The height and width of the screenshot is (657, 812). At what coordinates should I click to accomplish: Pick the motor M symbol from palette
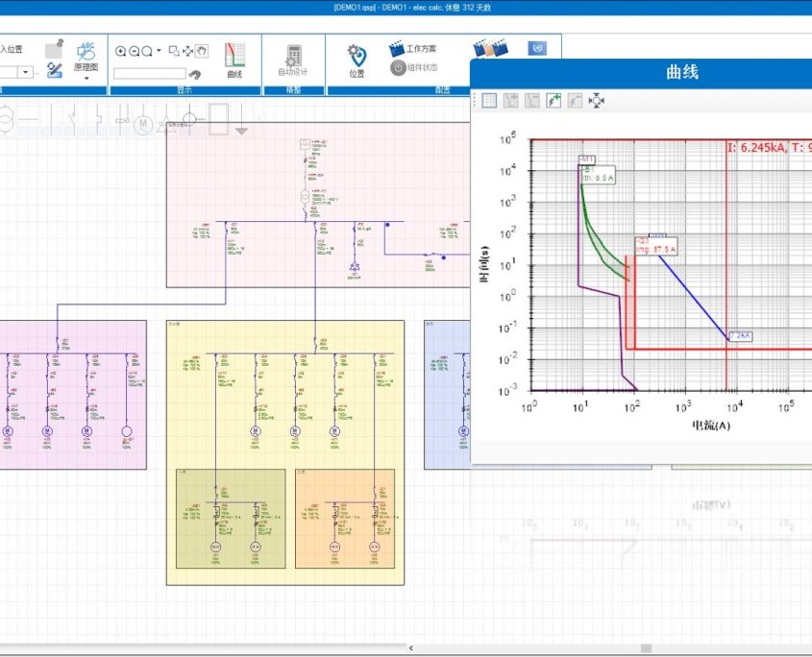(143, 124)
